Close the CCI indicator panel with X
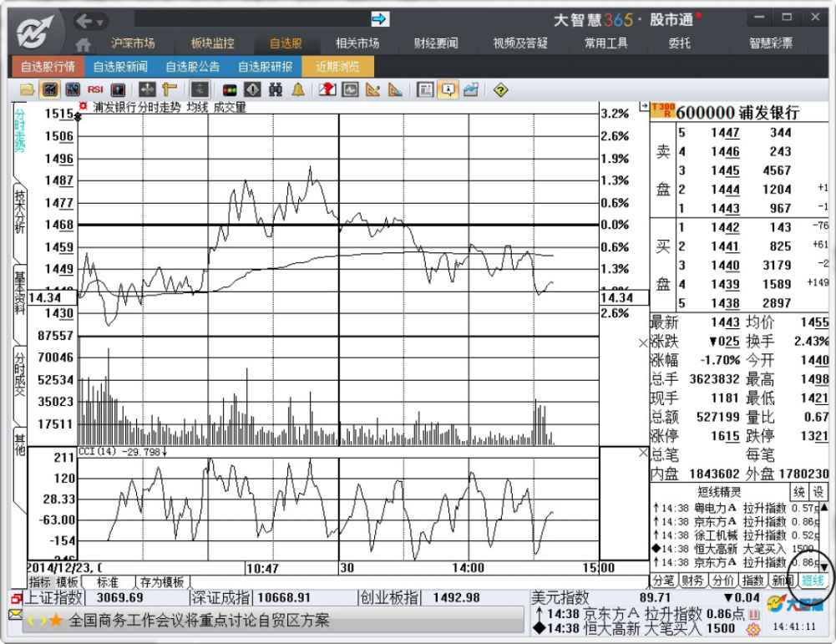The width and height of the screenshot is (836, 644). pos(644,453)
